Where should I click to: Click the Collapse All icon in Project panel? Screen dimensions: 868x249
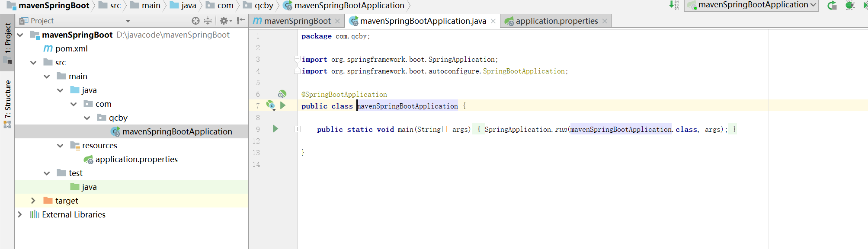tap(208, 21)
